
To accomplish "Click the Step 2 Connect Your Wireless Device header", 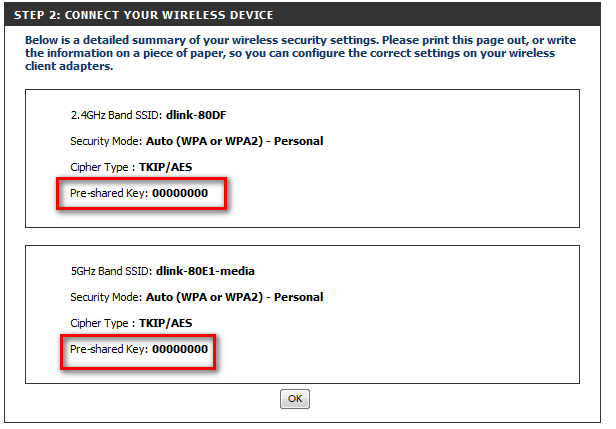I will (x=143, y=16).
